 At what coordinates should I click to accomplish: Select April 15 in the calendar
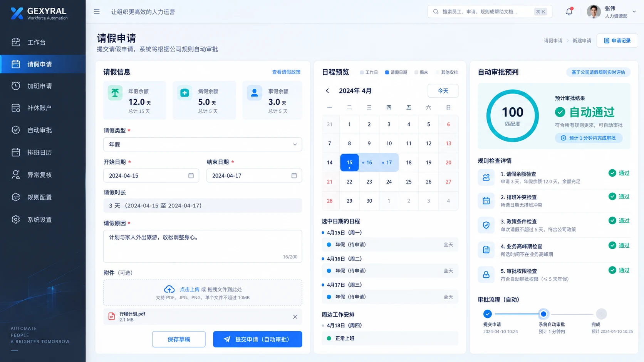pyautogui.click(x=349, y=162)
